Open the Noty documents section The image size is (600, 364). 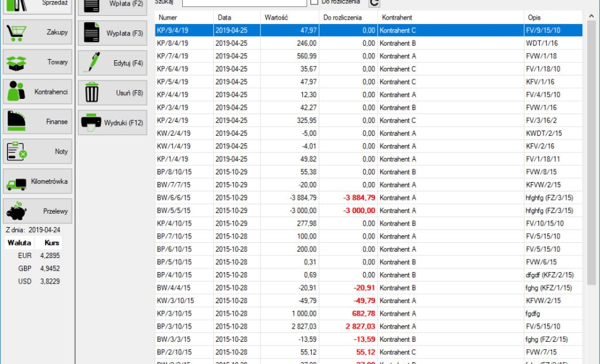[x=37, y=152]
